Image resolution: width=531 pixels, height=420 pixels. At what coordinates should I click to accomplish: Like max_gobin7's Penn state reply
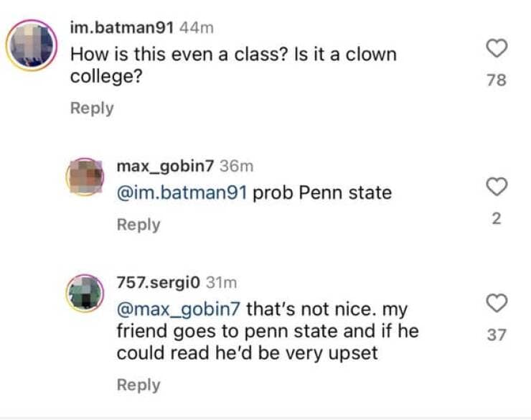[x=497, y=187]
